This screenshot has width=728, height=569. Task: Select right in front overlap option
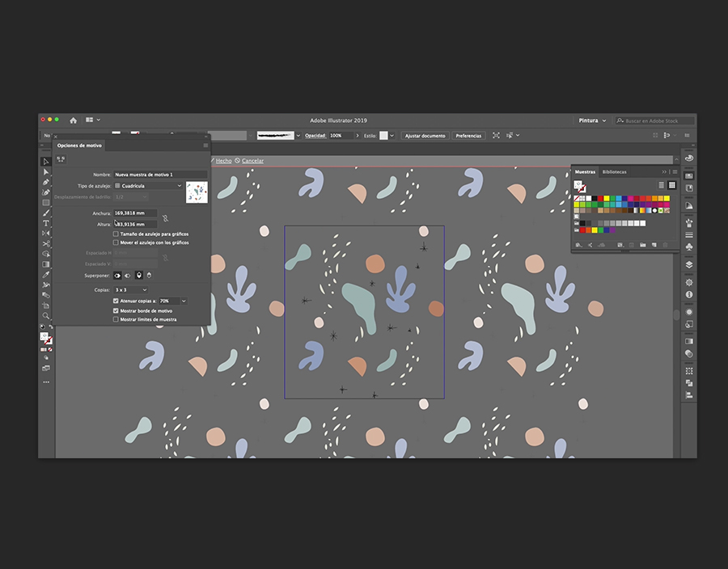pyautogui.click(x=128, y=276)
